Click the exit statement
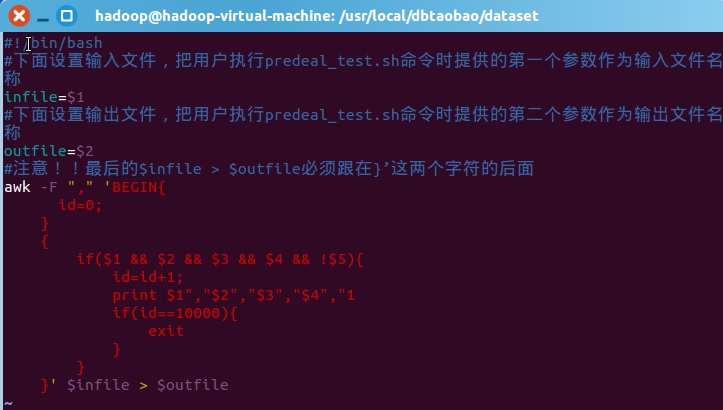 pyautogui.click(x=166, y=331)
